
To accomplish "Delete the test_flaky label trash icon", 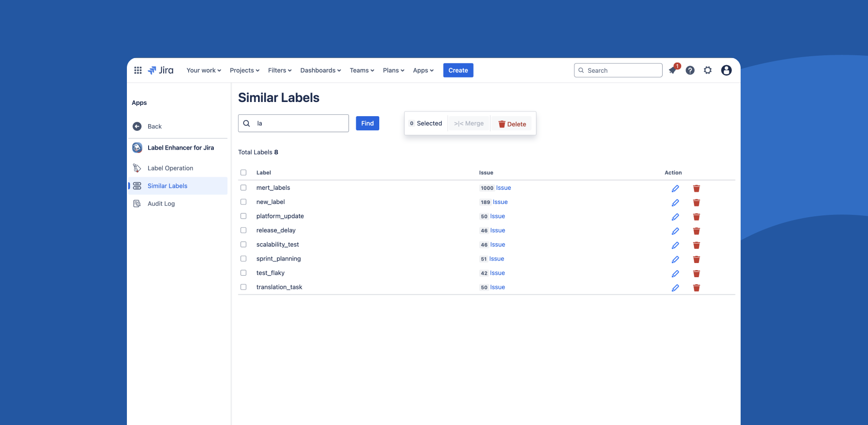I will pyautogui.click(x=696, y=273).
